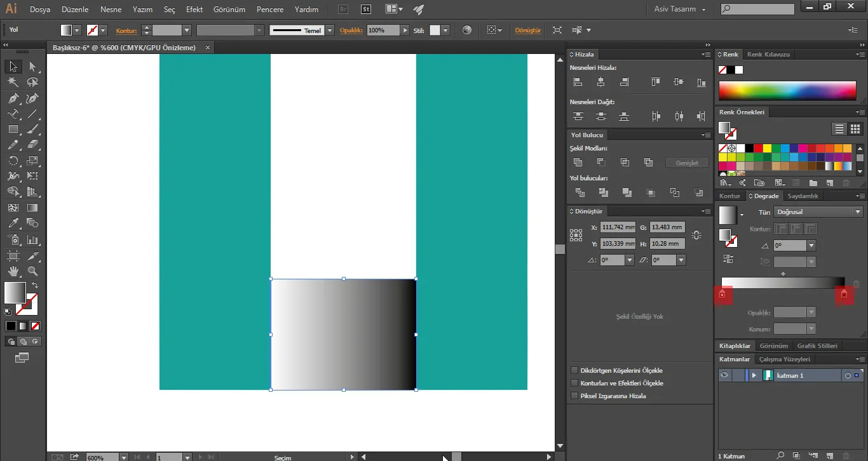Pick a color from the Renk spectrum bar
868x461 pixels.
788,91
